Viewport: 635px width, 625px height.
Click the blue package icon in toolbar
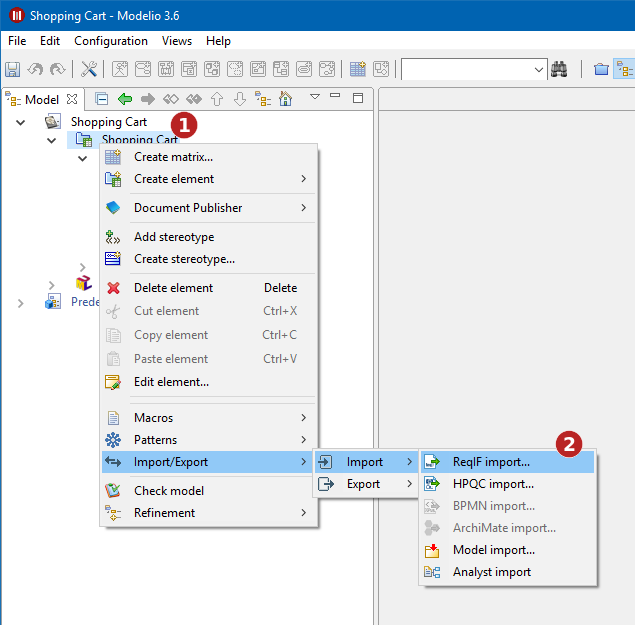tap(601, 69)
